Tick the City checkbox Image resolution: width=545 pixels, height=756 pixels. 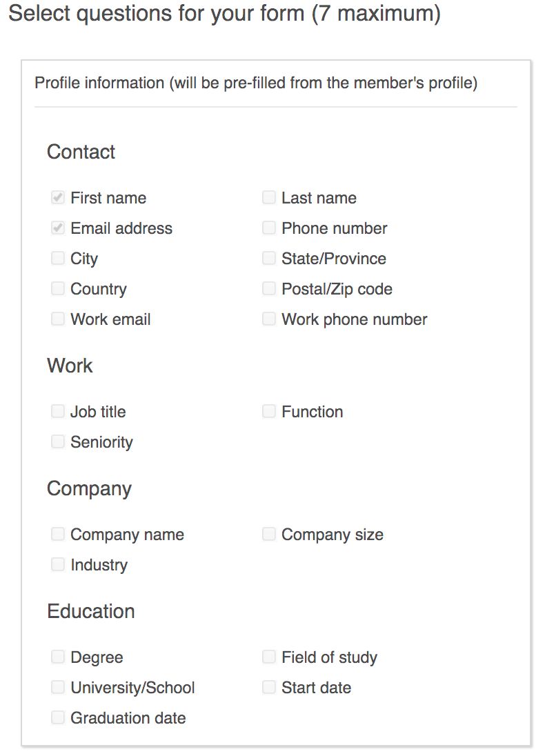pyautogui.click(x=58, y=259)
